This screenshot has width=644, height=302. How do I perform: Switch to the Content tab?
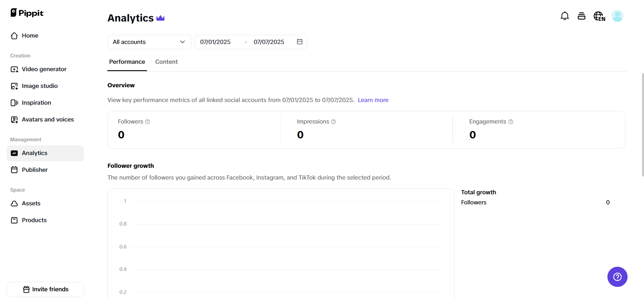click(166, 62)
